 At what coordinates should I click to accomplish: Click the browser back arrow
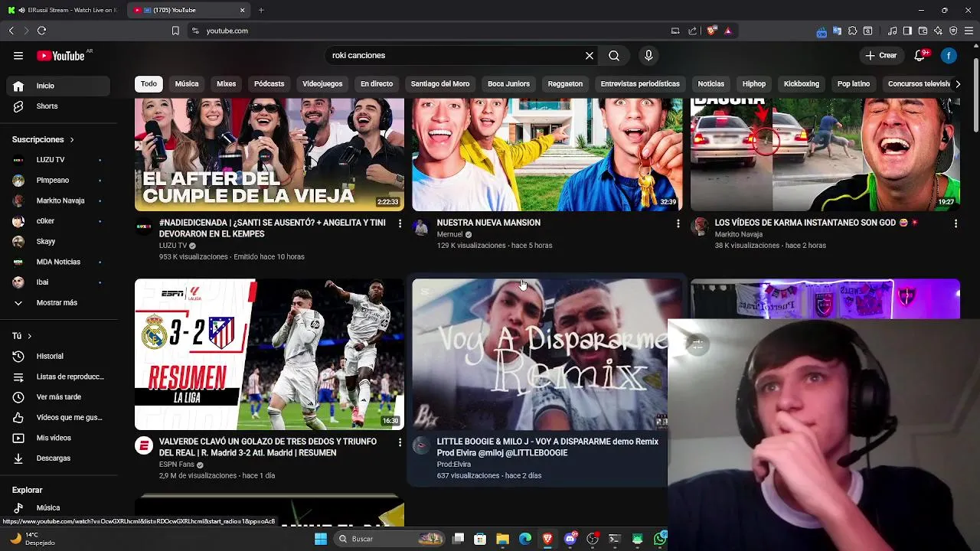11,31
